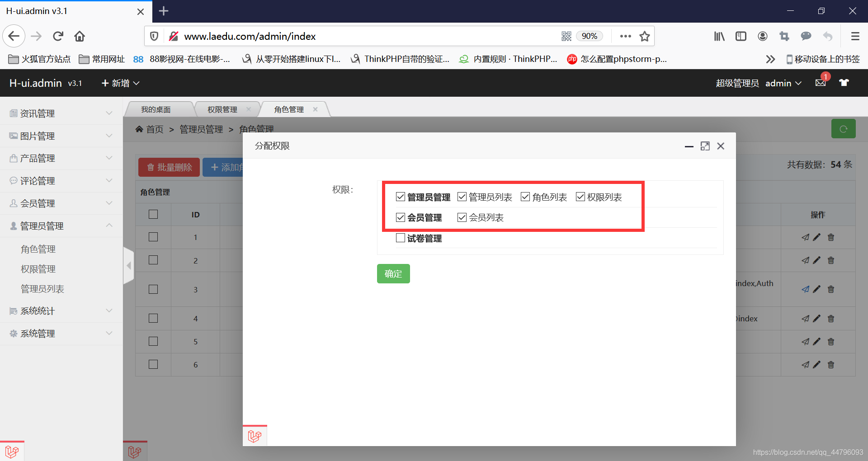
Task: Click the red 批量删除 button
Action: point(169,167)
